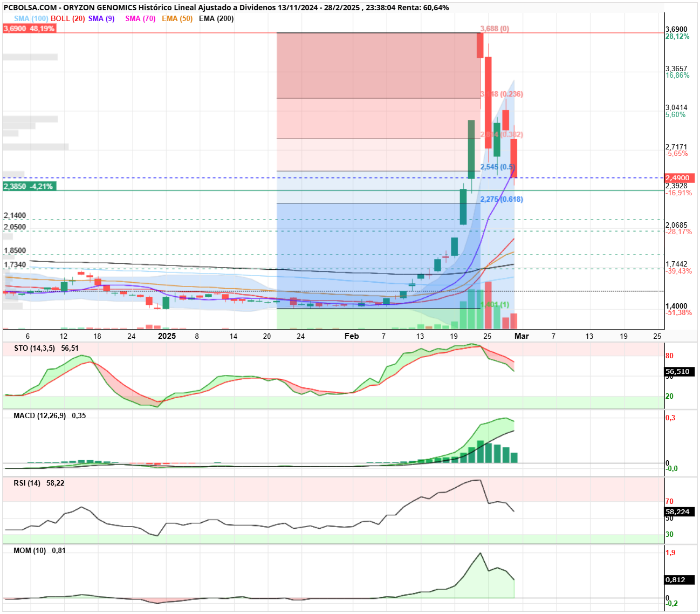
Task: Click the 2,0500 level label
Action: (x=15, y=227)
